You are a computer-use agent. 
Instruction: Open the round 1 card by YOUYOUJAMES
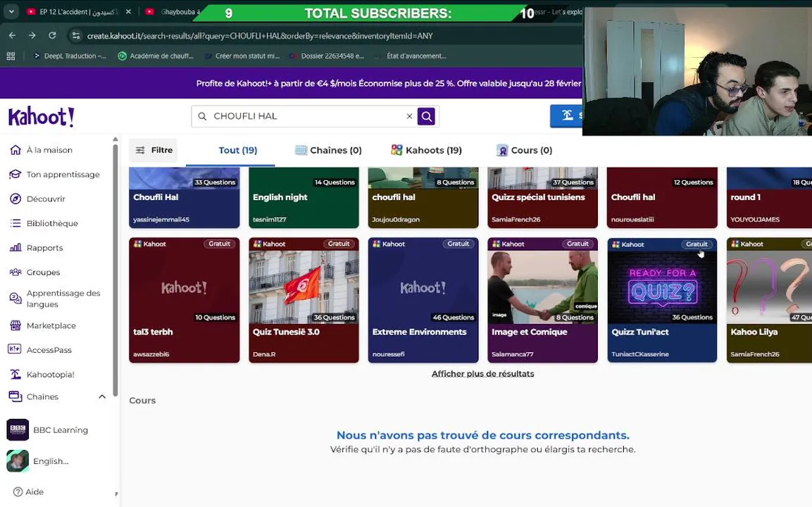770,197
